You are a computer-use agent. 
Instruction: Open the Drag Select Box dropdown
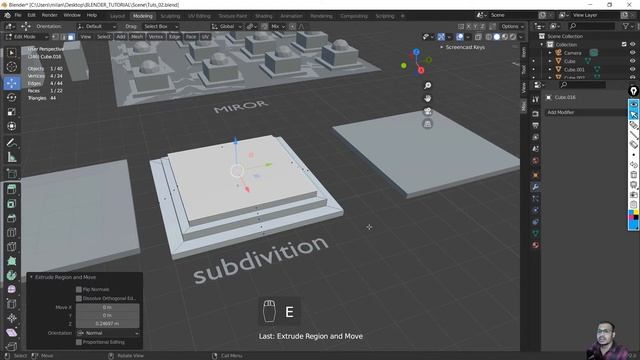(x=161, y=26)
